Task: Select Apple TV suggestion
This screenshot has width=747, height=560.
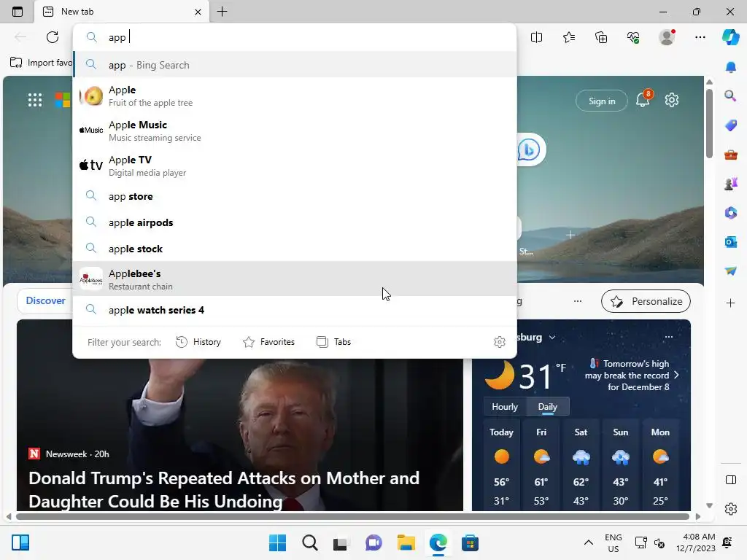Action: 295,166
